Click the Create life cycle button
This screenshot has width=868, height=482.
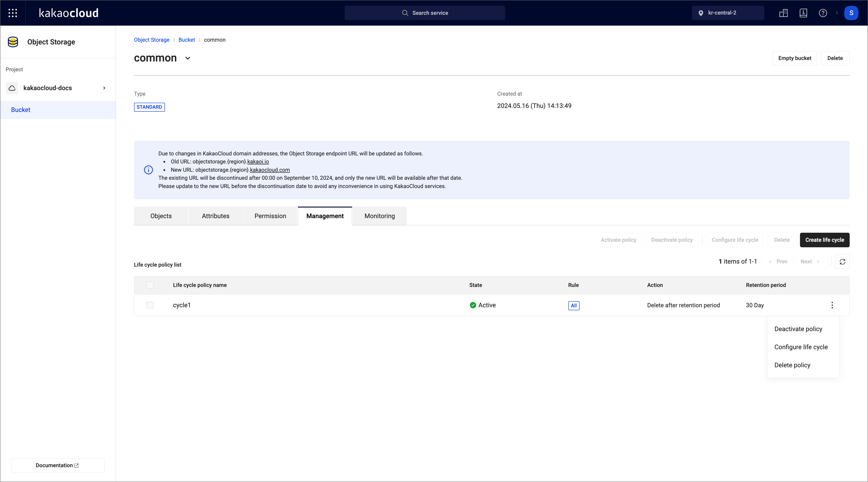pyautogui.click(x=825, y=240)
